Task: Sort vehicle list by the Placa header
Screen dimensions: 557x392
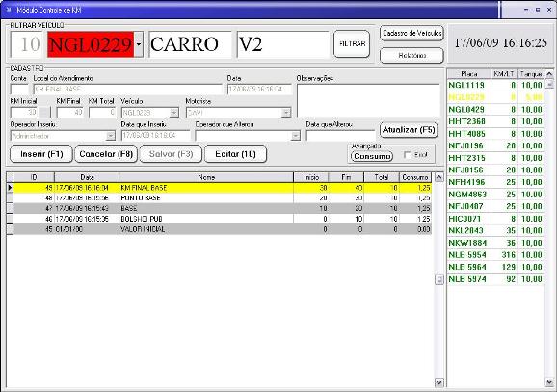Action: coord(469,74)
